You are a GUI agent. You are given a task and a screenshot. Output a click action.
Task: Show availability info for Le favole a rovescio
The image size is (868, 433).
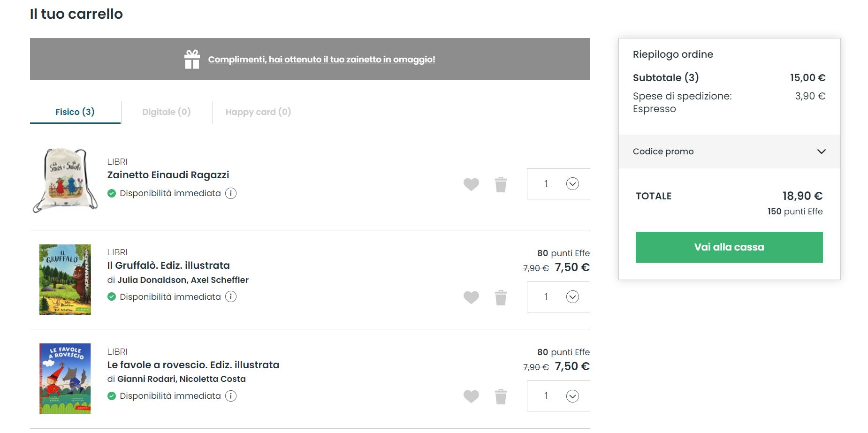(231, 396)
